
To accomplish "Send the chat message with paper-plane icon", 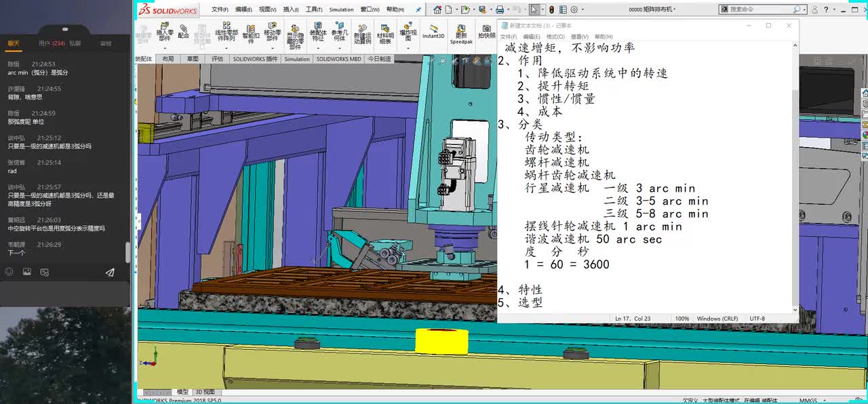I will 110,272.
